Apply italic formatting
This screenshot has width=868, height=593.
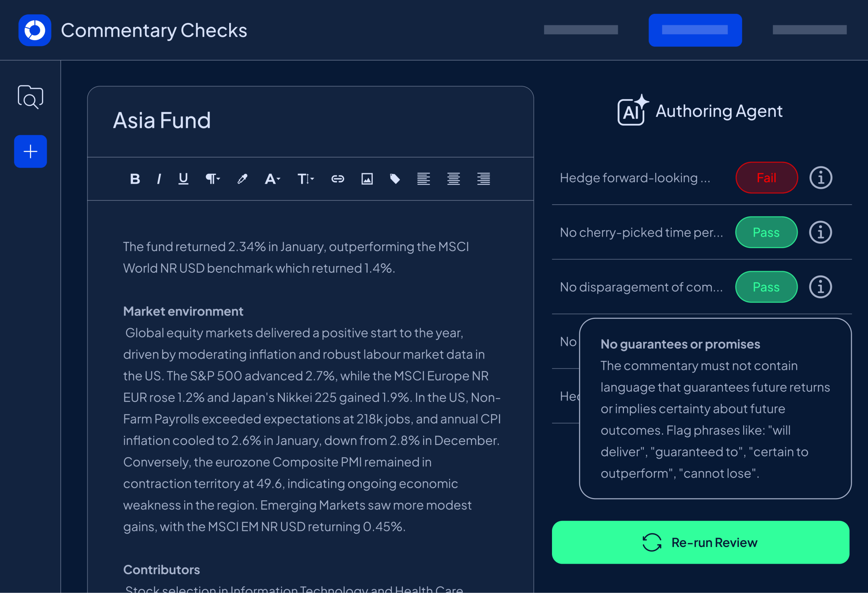click(159, 179)
